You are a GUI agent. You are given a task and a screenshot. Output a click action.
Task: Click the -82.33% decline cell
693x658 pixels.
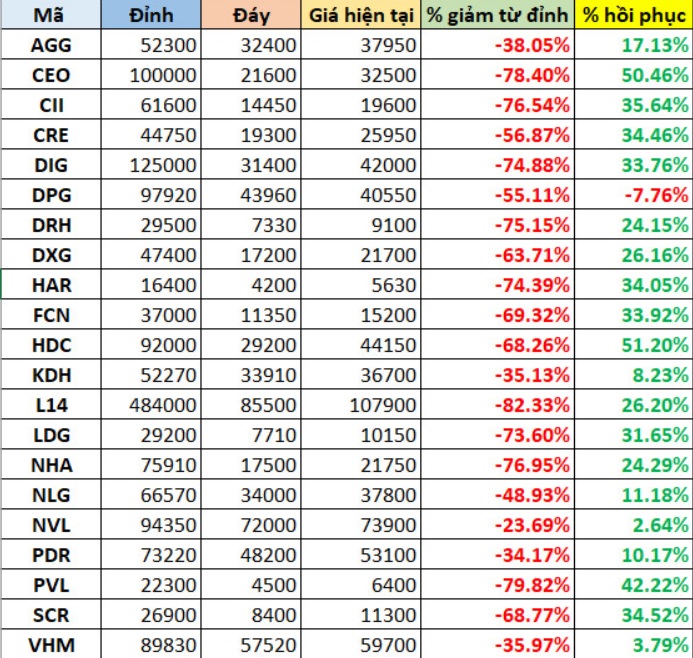point(498,405)
